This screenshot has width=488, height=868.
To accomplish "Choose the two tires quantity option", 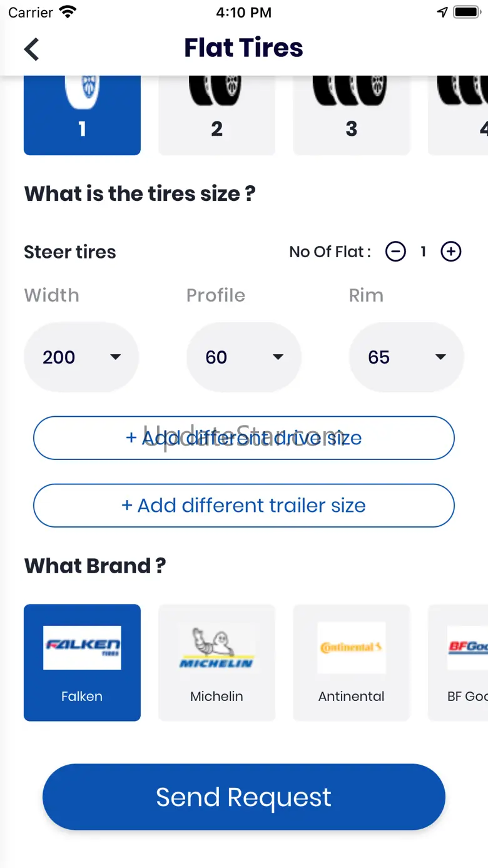I will (x=216, y=115).
